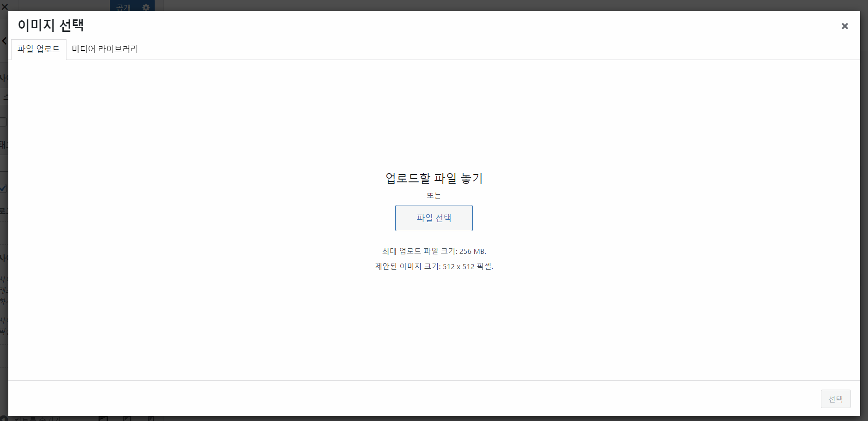This screenshot has height=421, width=868.
Task: Switch to the 파일 업로드 tab
Action: [x=39, y=49]
